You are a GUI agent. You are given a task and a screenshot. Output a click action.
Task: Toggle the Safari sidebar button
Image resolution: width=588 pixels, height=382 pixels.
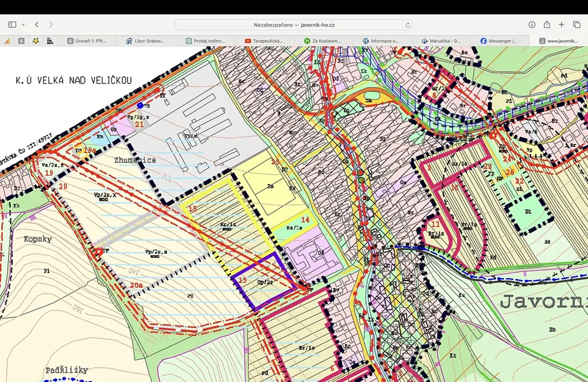(12, 25)
